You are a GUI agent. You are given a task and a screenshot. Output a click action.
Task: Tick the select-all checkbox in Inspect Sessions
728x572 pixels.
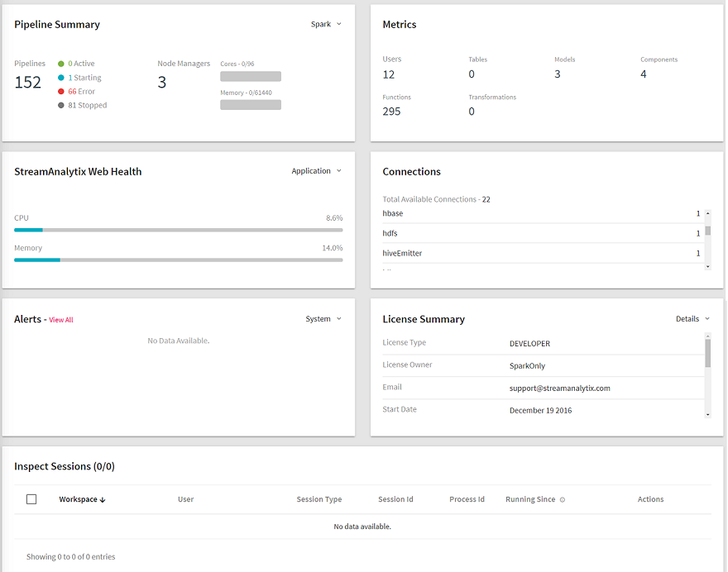(31, 499)
